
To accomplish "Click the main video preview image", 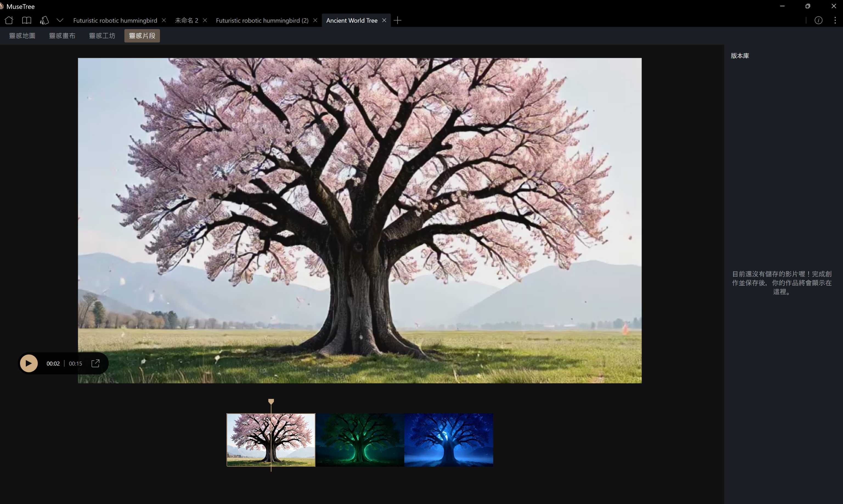I will click(360, 220).
